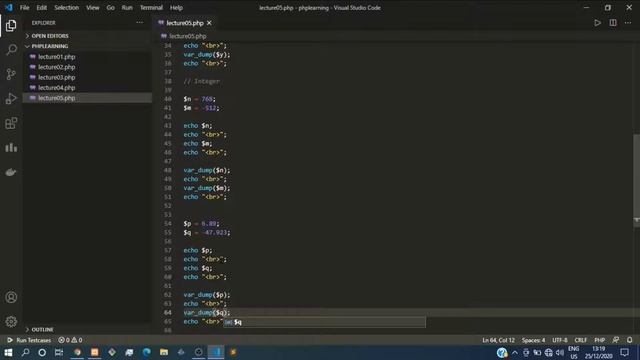Open Task View on the taskbar
640x360 pixels.
pos(59,352)
